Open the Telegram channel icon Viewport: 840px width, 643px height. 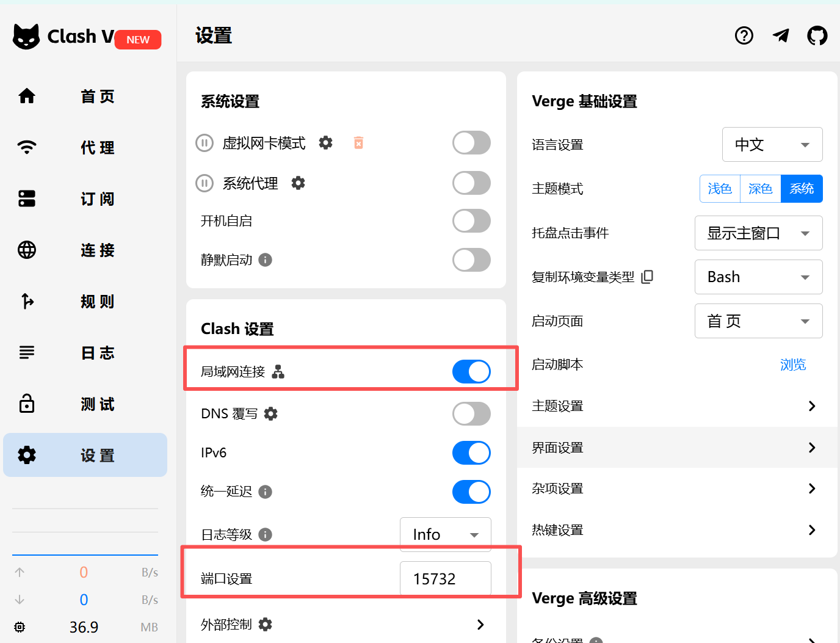[780, 35]
